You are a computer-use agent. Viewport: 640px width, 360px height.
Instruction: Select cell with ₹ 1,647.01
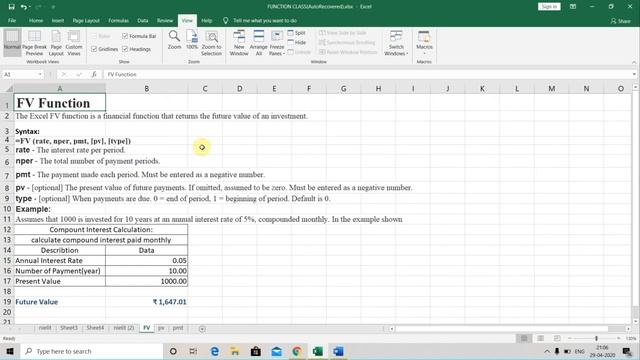click(x=147, y=302)
